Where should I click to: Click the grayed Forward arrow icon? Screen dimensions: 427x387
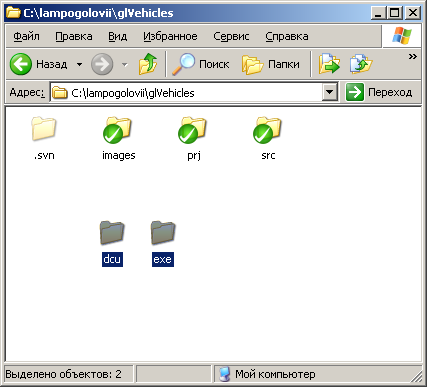102,64
